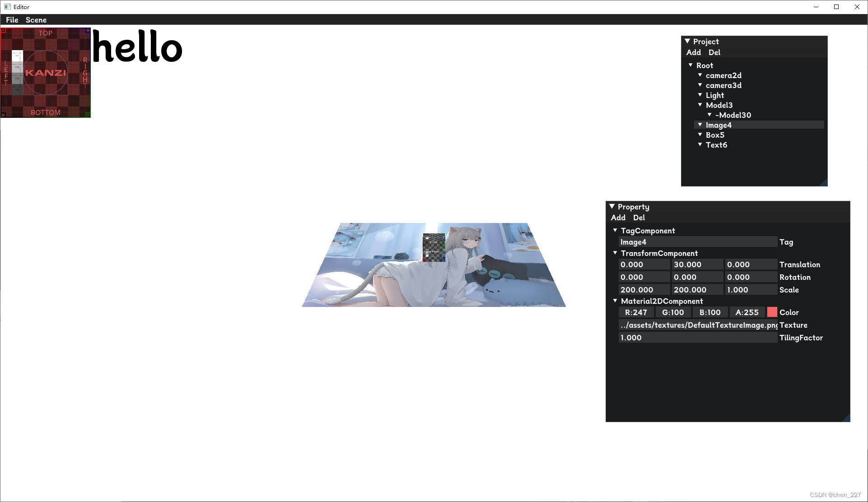Collapse the Image4 node arrow
The width and height of the screenshot is (868, 502).
pyautogui.click(x=700, y=125)
